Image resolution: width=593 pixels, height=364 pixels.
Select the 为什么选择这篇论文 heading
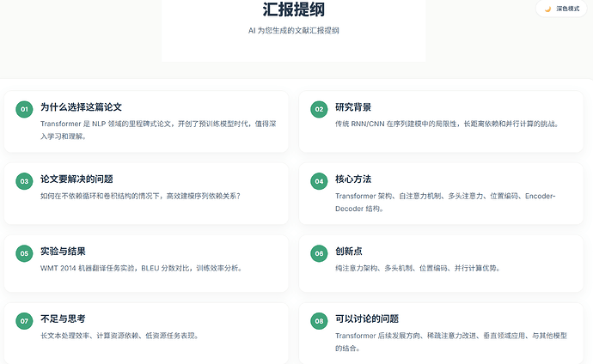pyautogui.click(x=81, y=107)
